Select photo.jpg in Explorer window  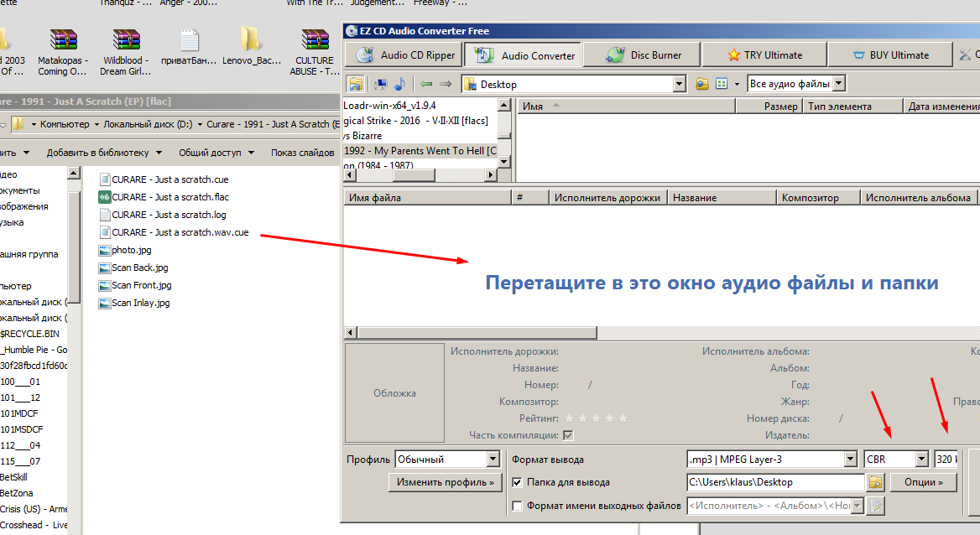coord(125,250)
